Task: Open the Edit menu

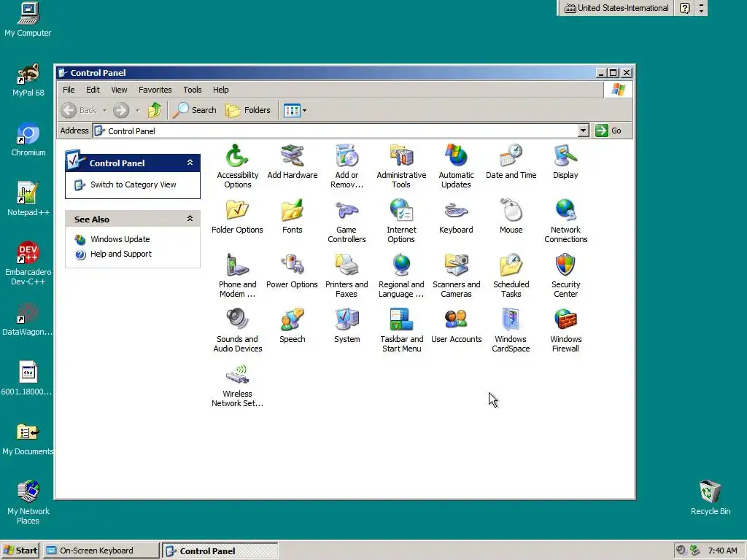Action: click(93, 90)
